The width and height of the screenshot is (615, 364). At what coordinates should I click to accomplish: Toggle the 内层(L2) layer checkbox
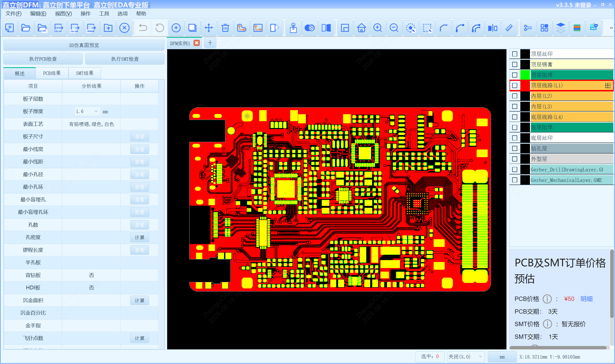(x=515, y=96)
